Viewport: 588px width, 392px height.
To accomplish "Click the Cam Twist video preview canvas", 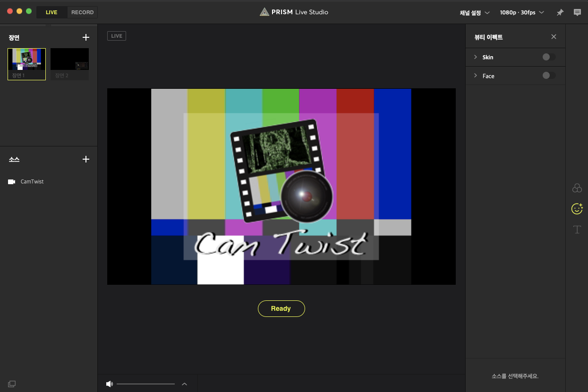I will 281,187.
